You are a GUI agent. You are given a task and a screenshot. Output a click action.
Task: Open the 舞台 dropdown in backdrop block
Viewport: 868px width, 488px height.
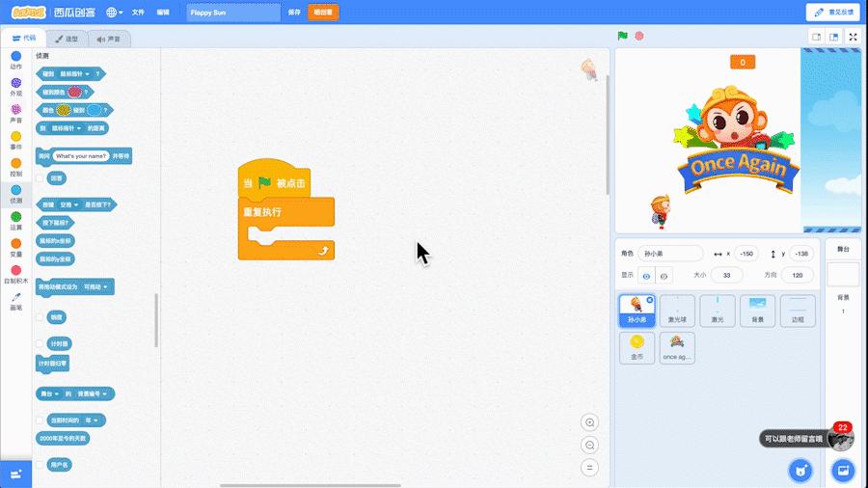click(x=49, y=393)
